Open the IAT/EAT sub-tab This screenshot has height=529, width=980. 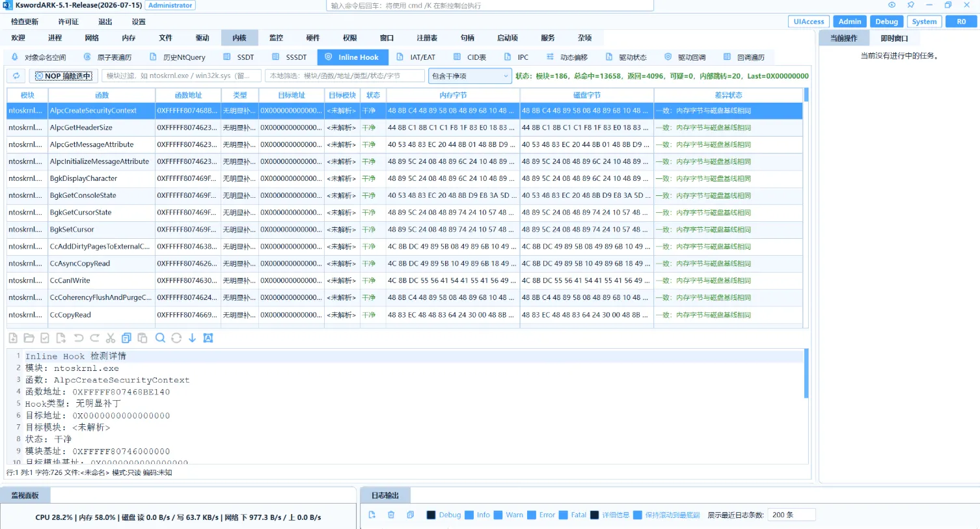coord(416,57)
